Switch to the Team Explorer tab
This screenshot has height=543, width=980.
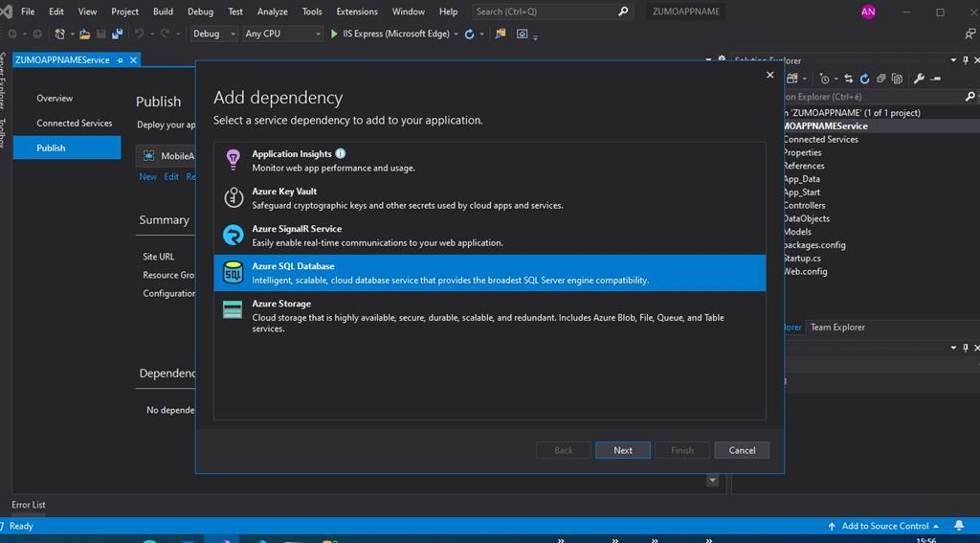[837, 328]
